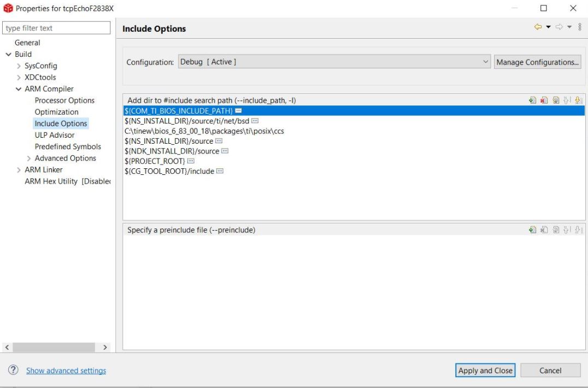
Task: Maximize the Properties window
Action: (543, 8)
